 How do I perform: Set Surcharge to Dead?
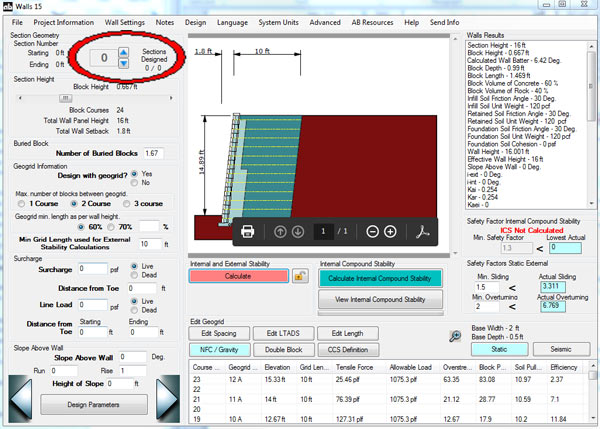pyautogui.click(x=134, y=275)
